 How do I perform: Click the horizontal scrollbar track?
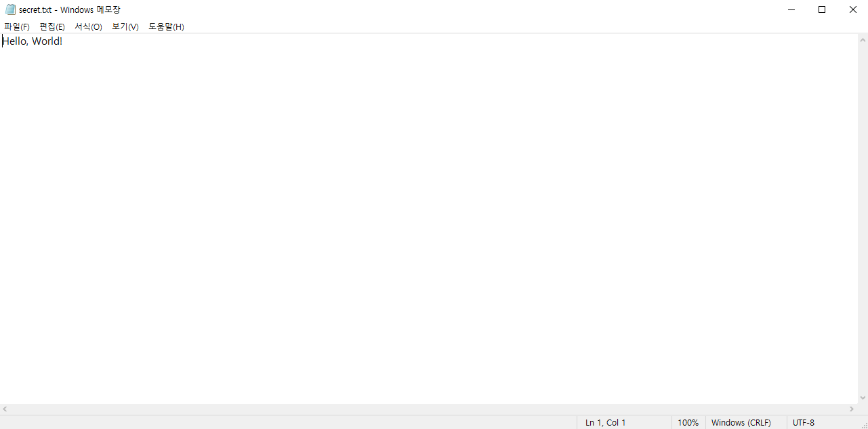[428, 409]
